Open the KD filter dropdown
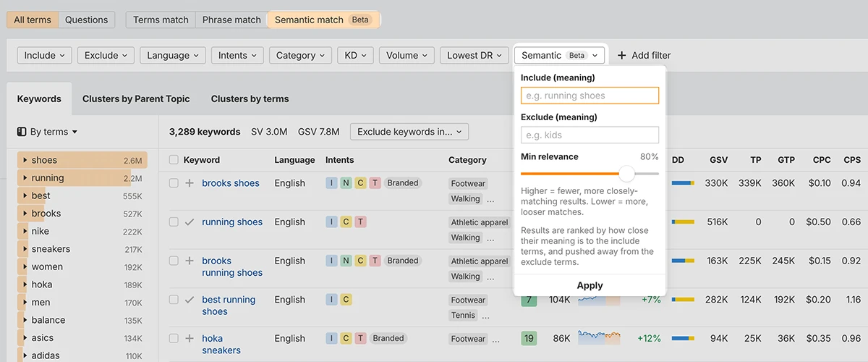The width and height of the screenshot is (868, 362). (x=356, y=55)
